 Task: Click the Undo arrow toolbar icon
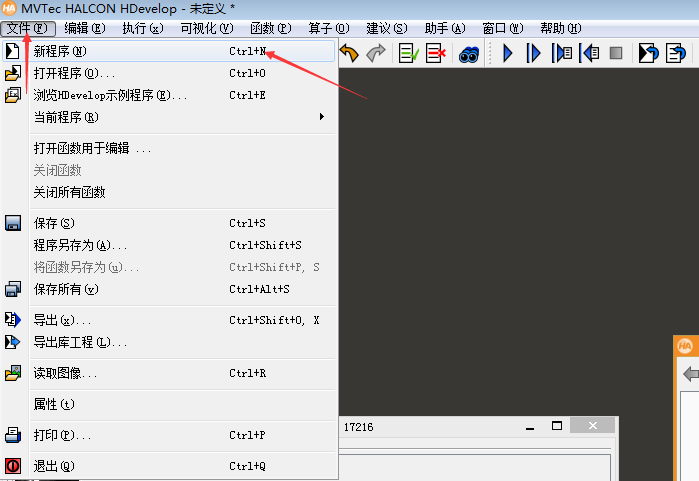[349, 53]
